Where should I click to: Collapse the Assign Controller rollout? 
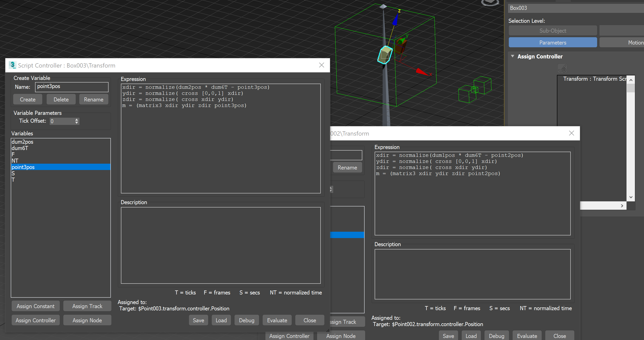(x=513, y=56)
